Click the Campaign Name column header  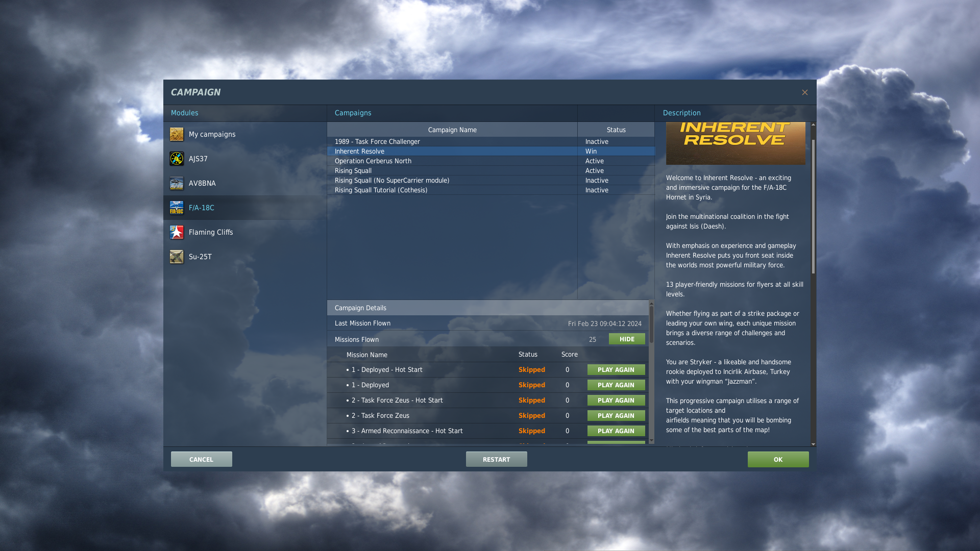(x=452, y=130)
